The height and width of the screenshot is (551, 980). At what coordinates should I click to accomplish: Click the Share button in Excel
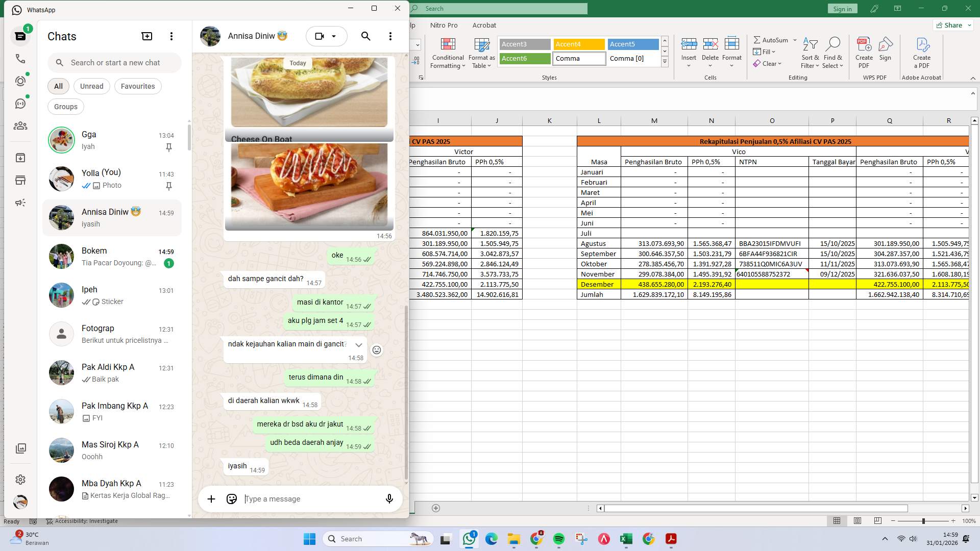pyautogui.click(x=951, y=25)
